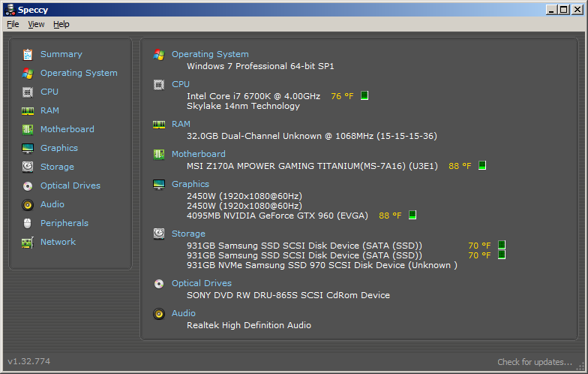Click SONY DVD RW DRU-865S device text
This screenshot has width=588, height=374.
(x=288, y=295)
